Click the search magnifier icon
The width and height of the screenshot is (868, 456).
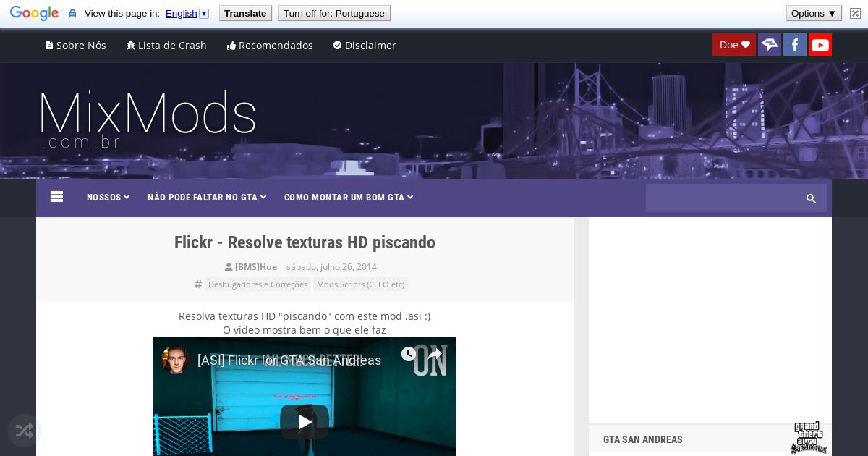click(811, 198)
